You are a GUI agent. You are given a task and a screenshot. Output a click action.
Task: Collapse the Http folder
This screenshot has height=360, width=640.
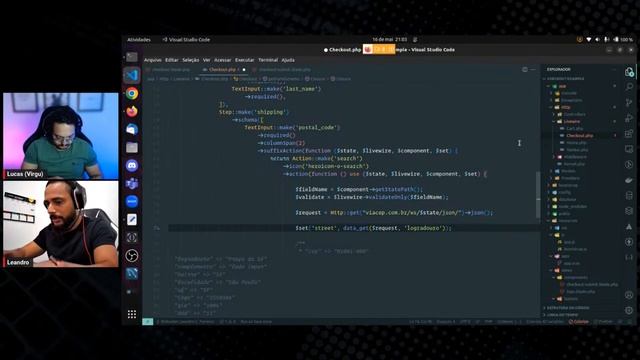(566, 107)
